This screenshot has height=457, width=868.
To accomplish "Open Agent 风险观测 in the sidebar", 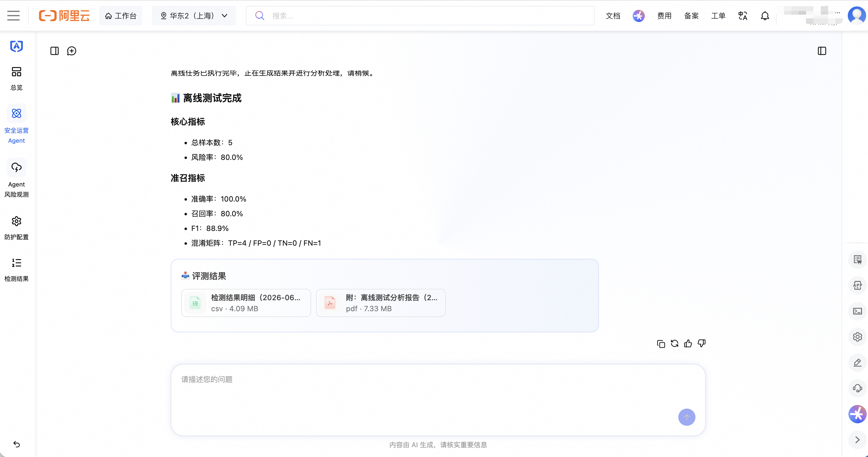I will pos(17,178).
